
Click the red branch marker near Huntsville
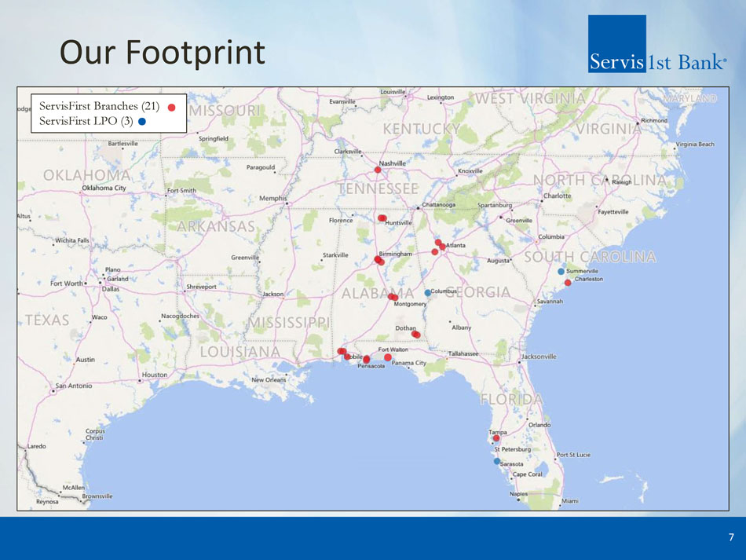click(x=382, y=218)
